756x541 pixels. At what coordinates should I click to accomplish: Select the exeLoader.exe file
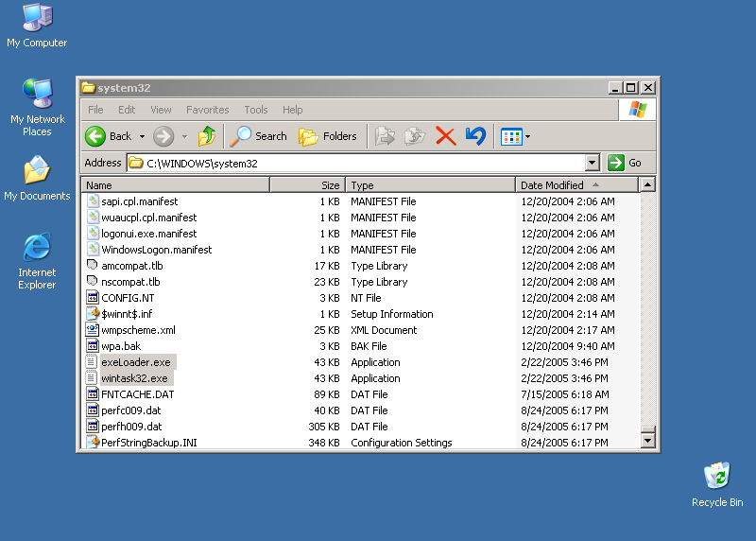click(x=136, y=362)
